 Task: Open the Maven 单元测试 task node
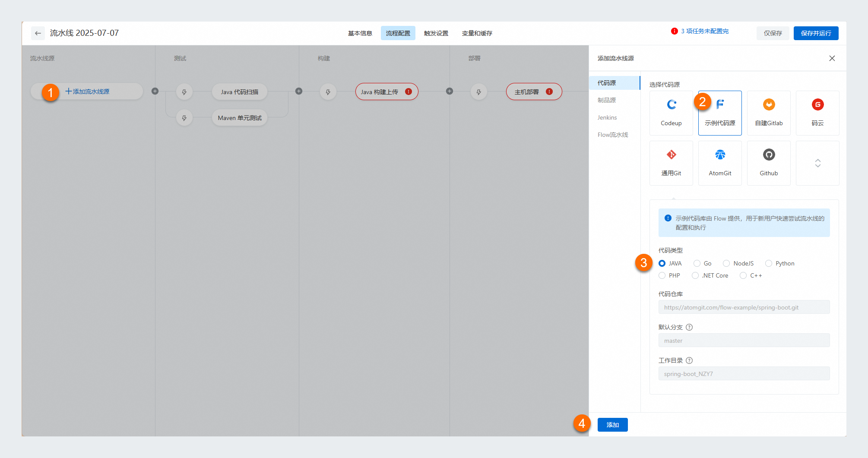tap(240, 118)
